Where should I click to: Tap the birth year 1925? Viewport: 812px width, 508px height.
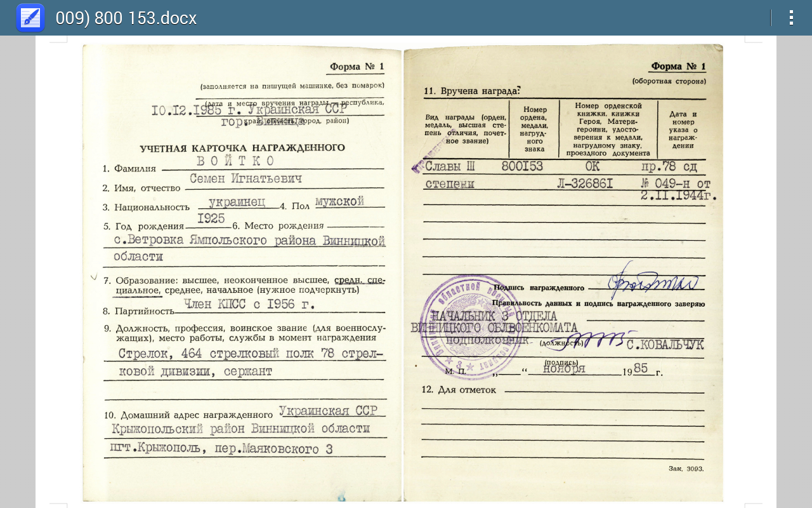[211, 218]
